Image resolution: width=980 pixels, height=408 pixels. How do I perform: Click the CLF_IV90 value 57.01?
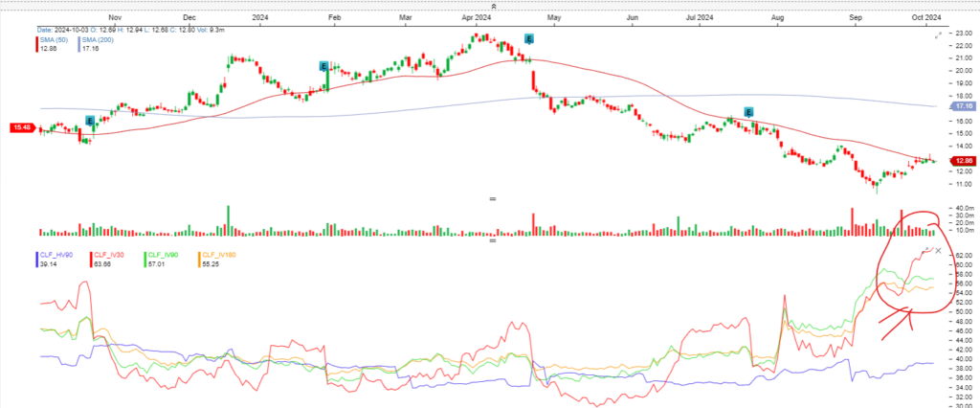pyautogui.click(x=156, y=264)
